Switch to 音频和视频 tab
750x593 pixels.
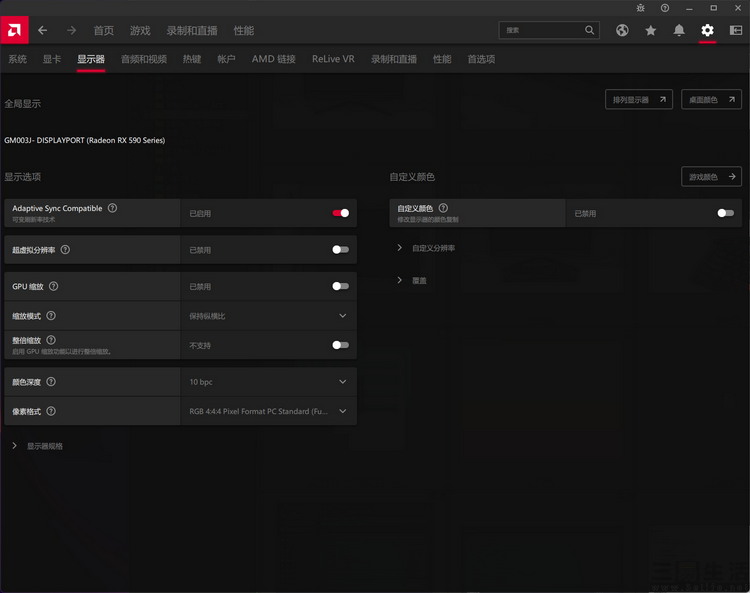click(144, 59)
